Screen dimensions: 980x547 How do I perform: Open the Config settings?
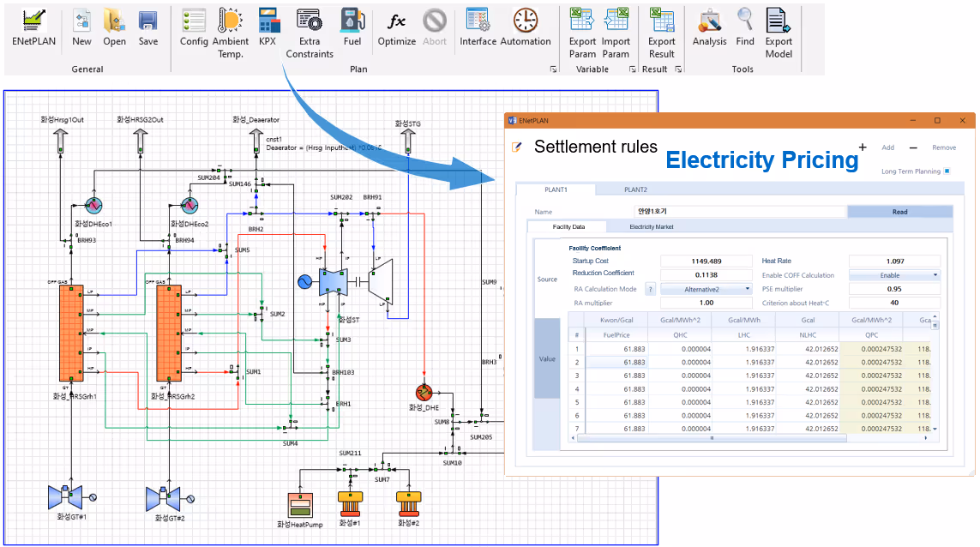coord(194,28)
